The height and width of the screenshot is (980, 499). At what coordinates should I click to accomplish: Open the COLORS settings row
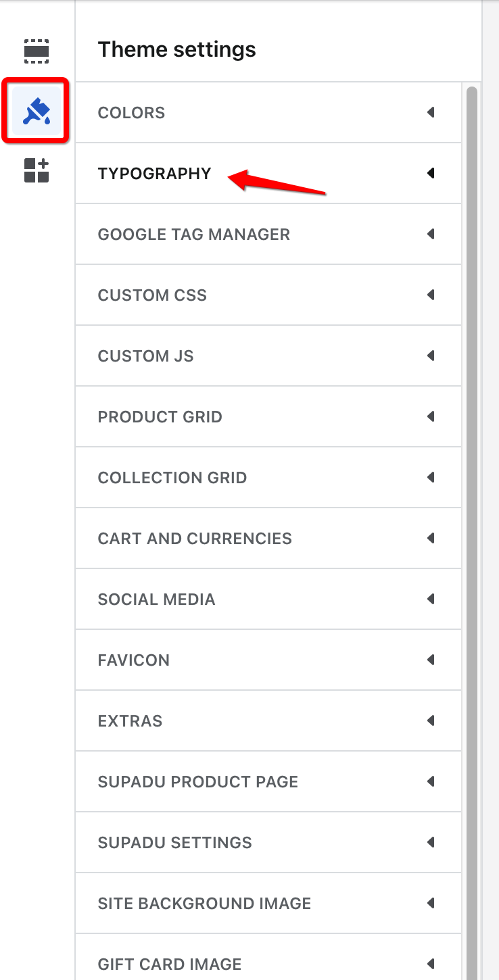[268, 112]
